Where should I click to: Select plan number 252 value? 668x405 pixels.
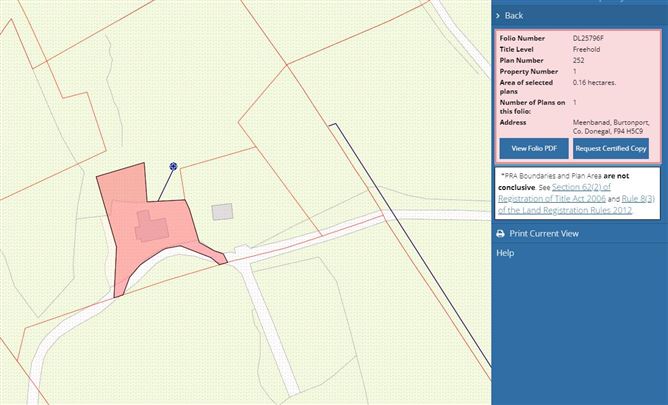[579, 60]
